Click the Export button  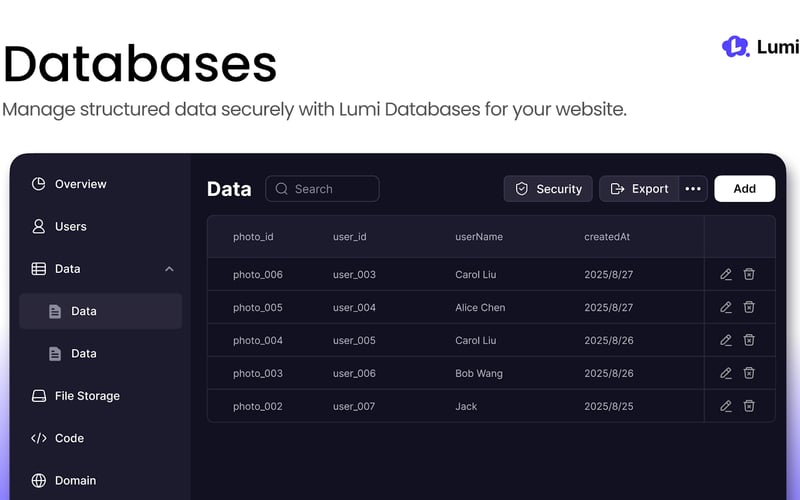point(639,189)
